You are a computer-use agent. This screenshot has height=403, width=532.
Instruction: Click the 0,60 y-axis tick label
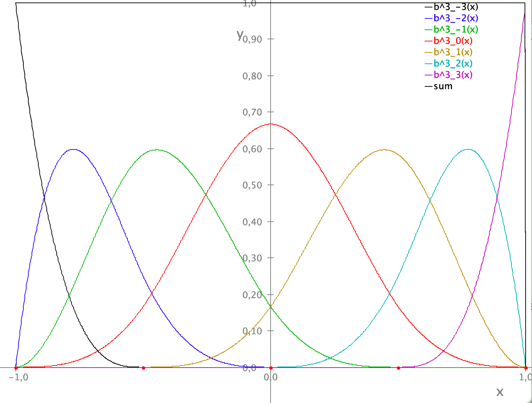tap(252, 149)
